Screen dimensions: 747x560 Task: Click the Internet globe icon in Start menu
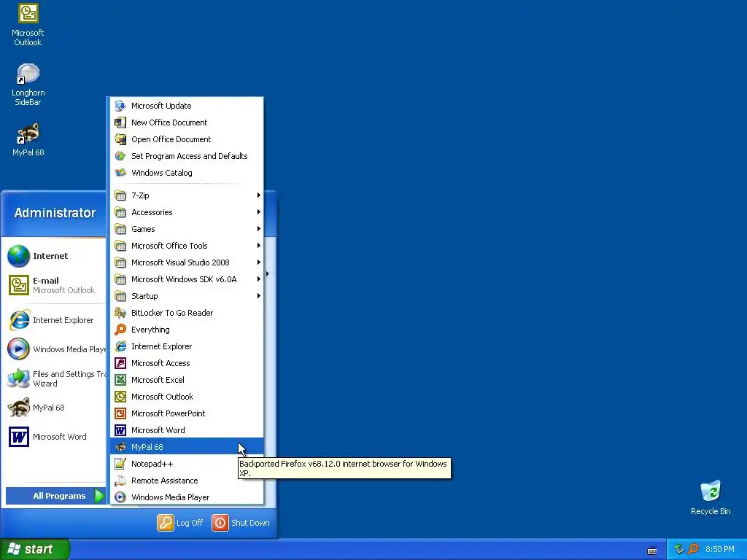18,256
